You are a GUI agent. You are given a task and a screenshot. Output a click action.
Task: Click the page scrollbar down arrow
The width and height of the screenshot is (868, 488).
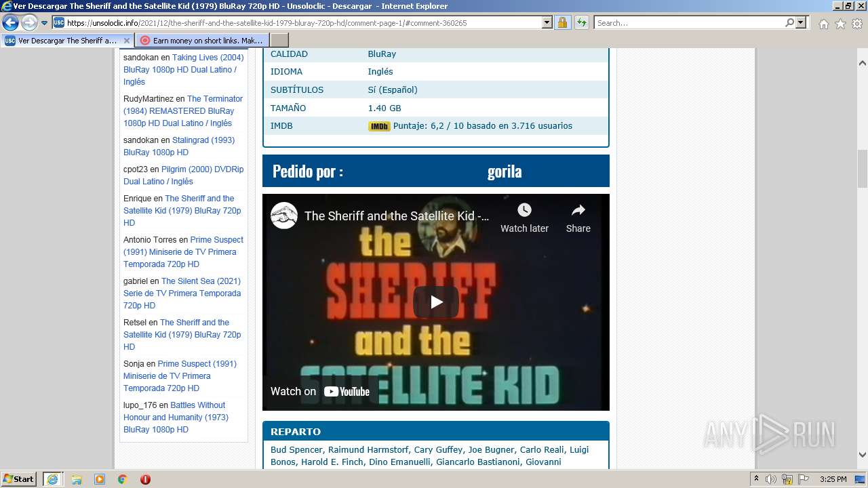pos(863,455)
